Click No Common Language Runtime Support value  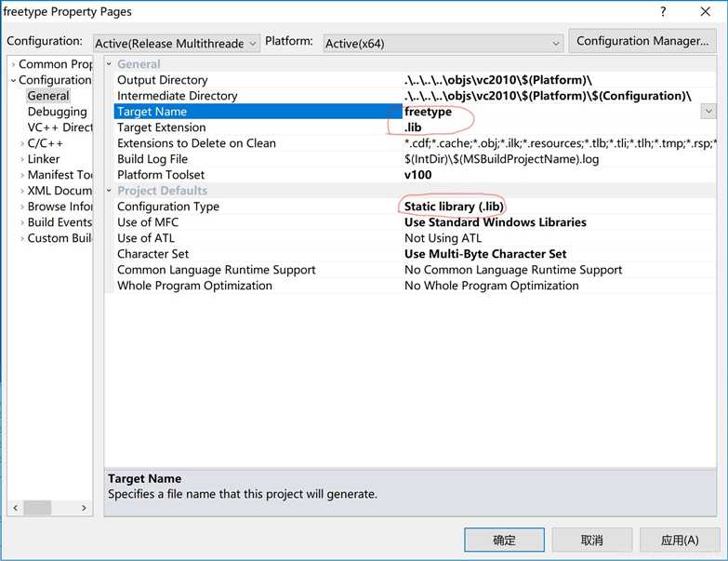click(513, 270)
